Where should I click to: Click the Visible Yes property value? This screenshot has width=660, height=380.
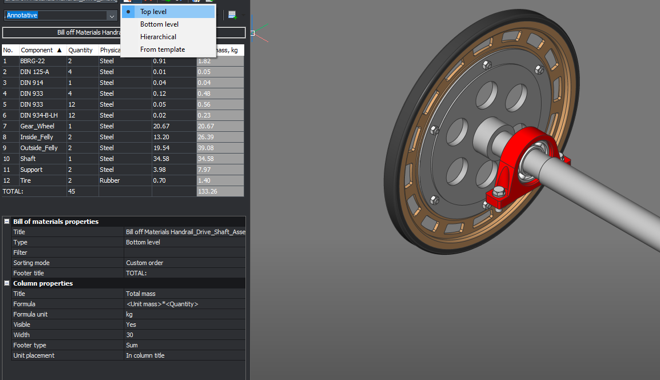click(184, 324)
